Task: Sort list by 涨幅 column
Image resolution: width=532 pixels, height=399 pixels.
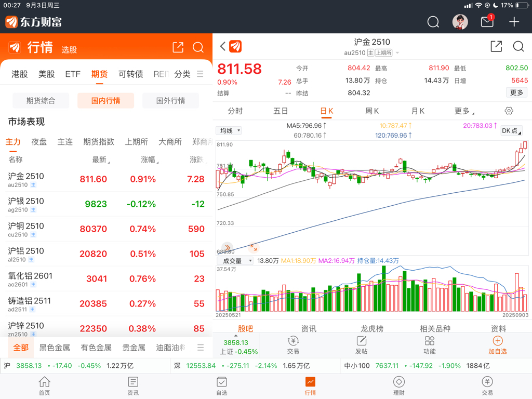Action: click(x=150, y=159)
